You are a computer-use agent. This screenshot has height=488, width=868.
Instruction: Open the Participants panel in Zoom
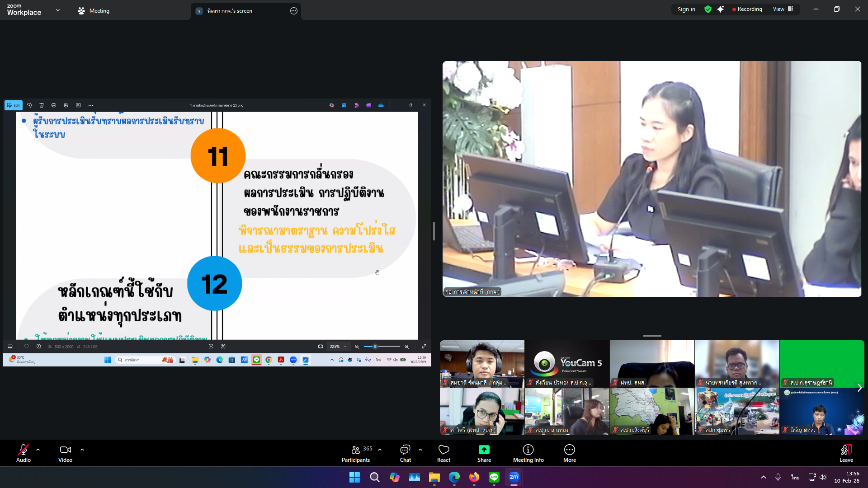tap(356, 453)
